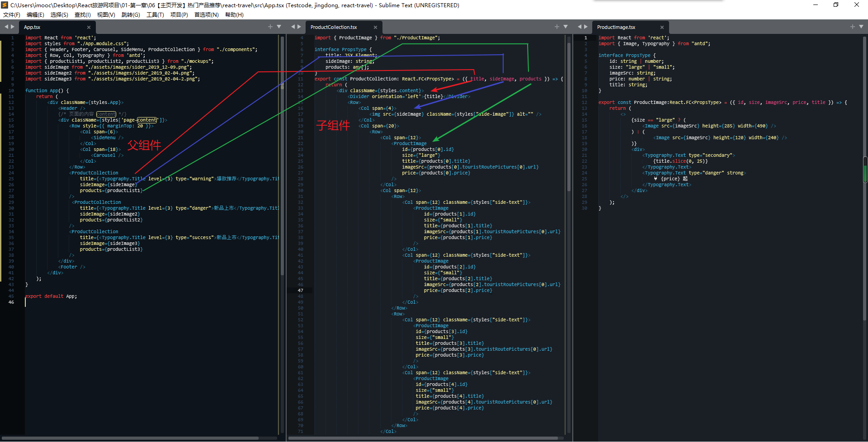Open the 首选项(N) menu
Image resolution: width=868 pixels, height=442 pixels.
[206, 15]
